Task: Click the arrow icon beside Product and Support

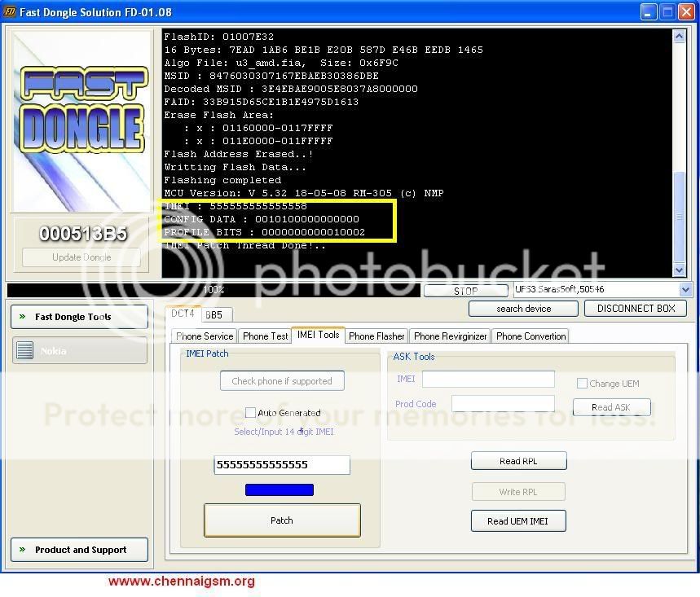Action: [22, 549]
